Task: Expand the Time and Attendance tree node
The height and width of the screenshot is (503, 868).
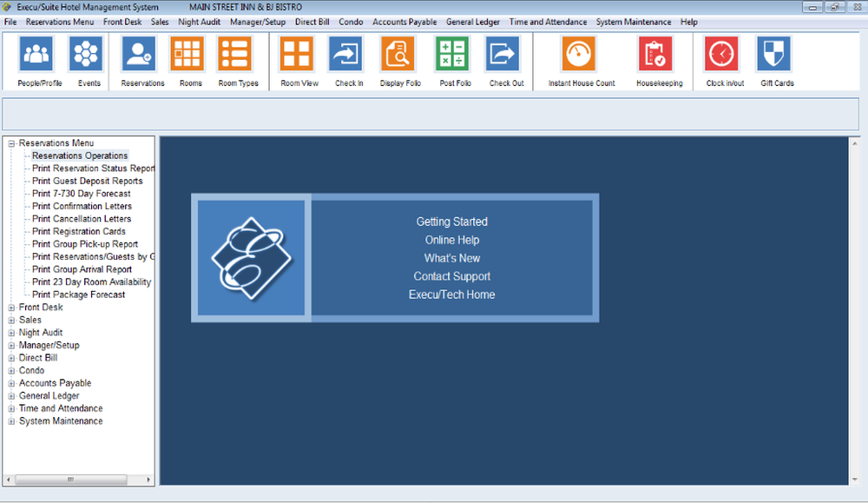Action: (x=11, y=409)
